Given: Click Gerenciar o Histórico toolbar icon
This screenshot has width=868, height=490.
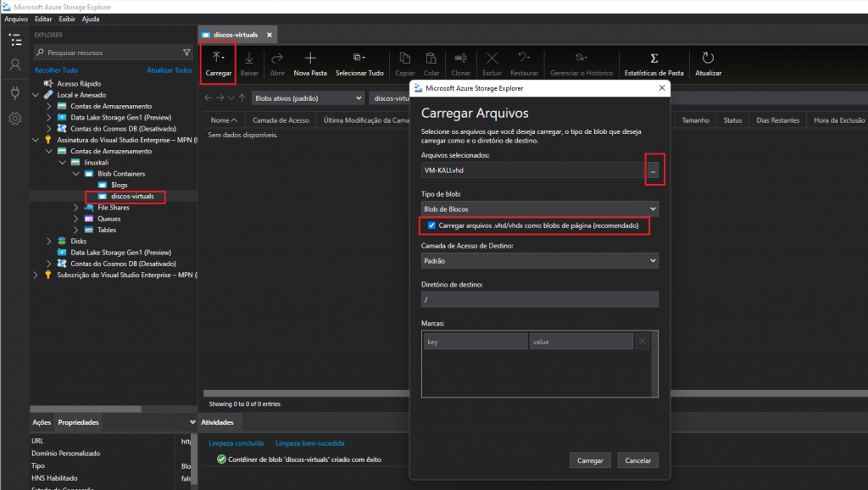Looking at the screenshot, I should (x=581, y=64).
